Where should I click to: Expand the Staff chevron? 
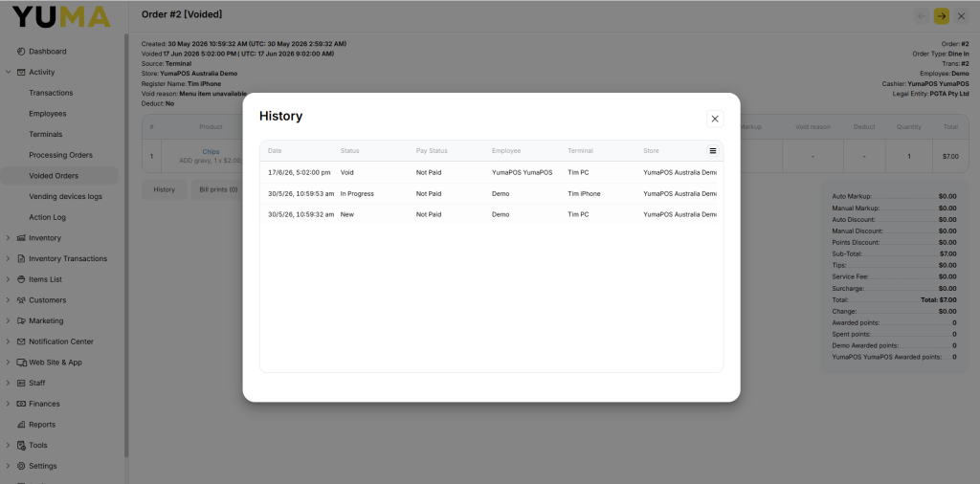click(8, 383)
